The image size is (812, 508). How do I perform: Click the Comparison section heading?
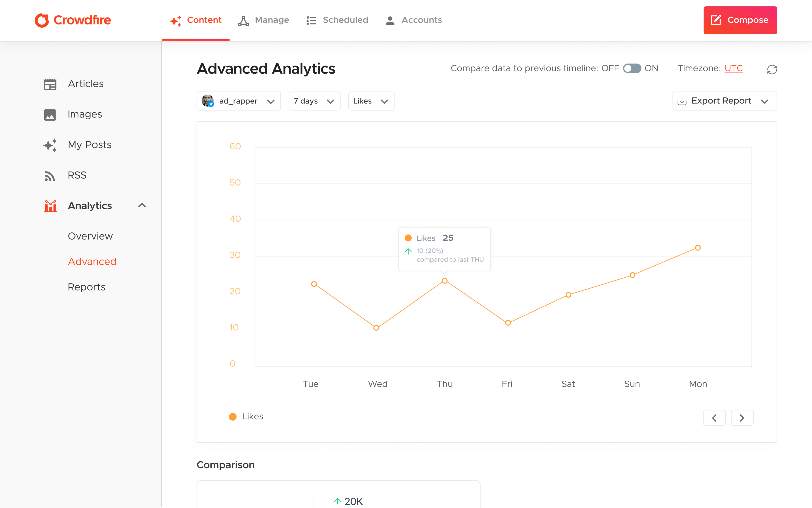click(x=225, y=465)
